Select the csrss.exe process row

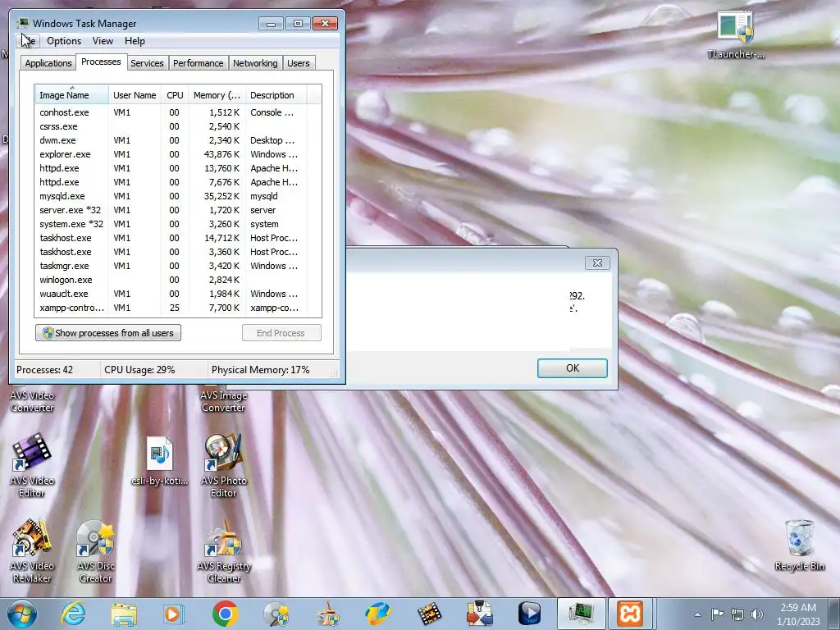178,126
